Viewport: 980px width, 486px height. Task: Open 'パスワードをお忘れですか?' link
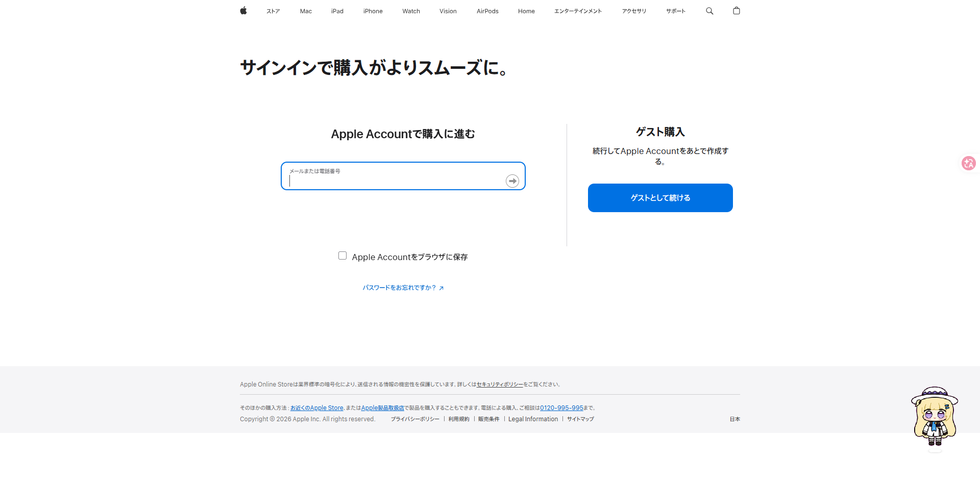click(x=403, y=288)
